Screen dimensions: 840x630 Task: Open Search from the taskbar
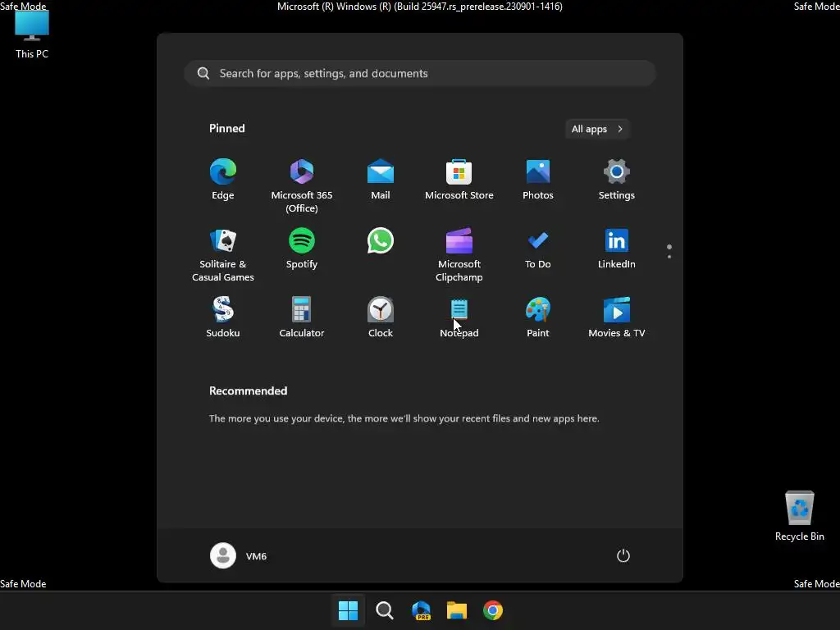coord(384,610)
